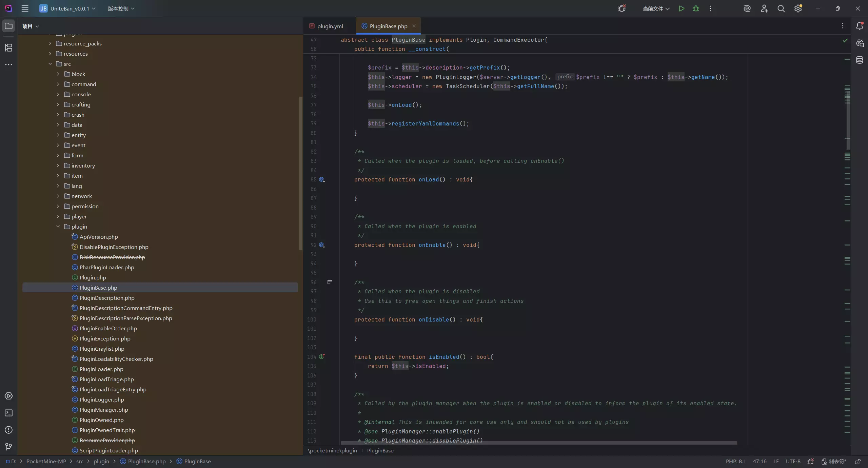Click the editor horizontal scrollbar
Viewport: 868px width, 468px height.
tap(539, 443)
